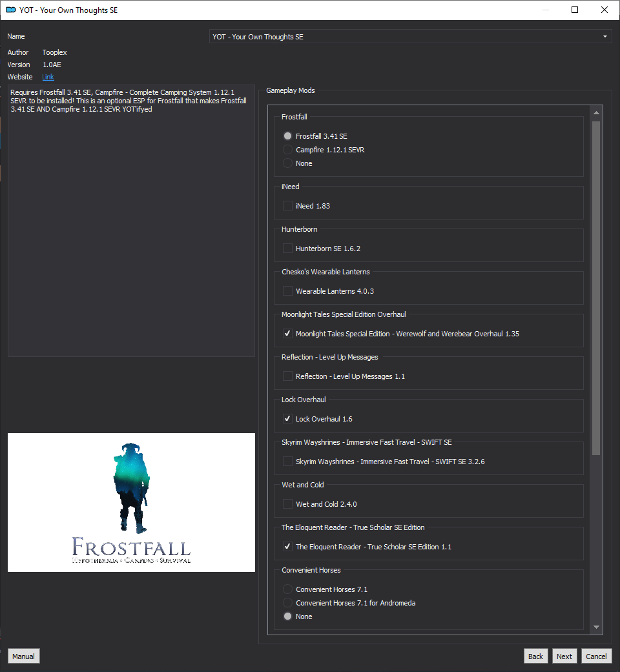The image size is (620, 672).
Task: Cancel the installer dialog
Action: pos(596,656)
